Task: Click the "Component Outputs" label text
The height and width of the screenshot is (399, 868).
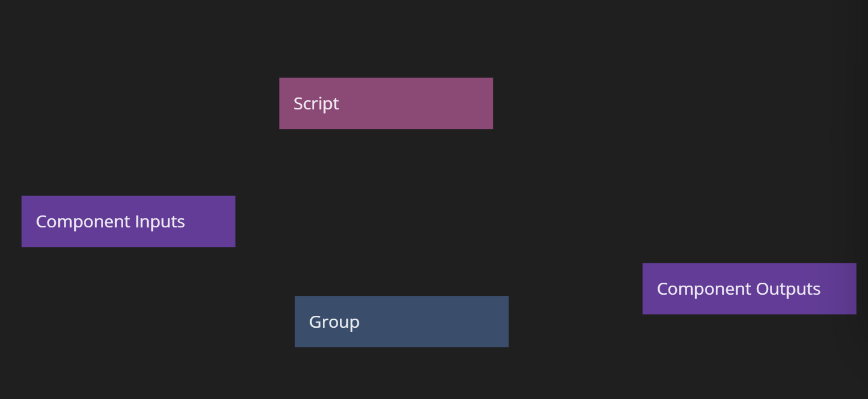Action: point(739,289)
